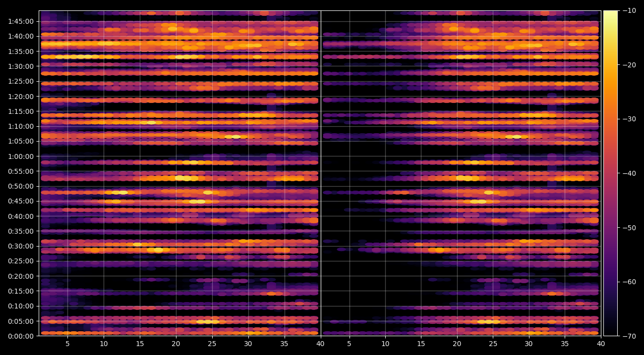The height and width of the screenshot is (355, 644).
Task: Select the 0:55:00 time label
Action: (21, 171)
